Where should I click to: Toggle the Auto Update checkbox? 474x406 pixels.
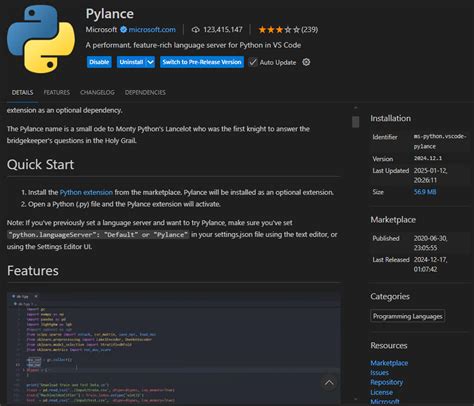click(x=253, y=62)
